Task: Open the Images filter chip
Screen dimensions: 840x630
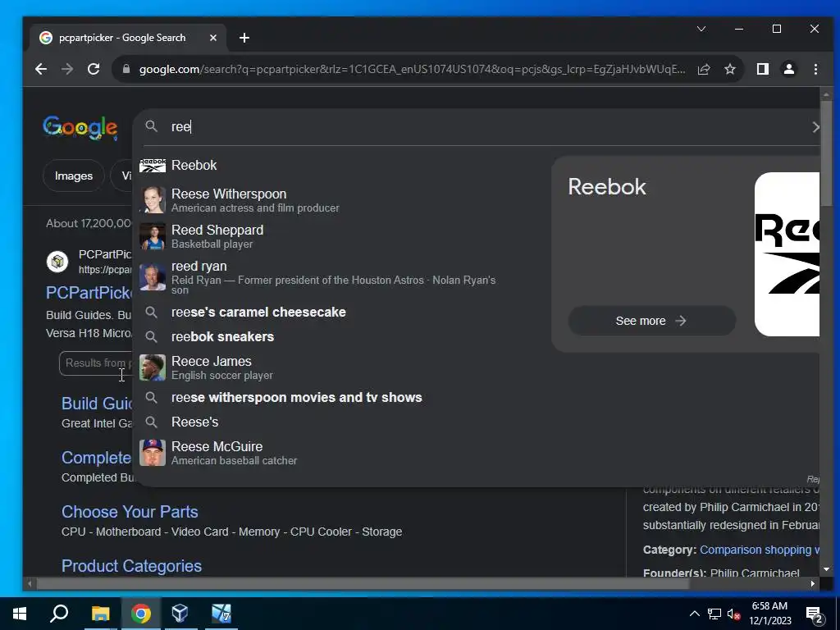Action: 73,176
